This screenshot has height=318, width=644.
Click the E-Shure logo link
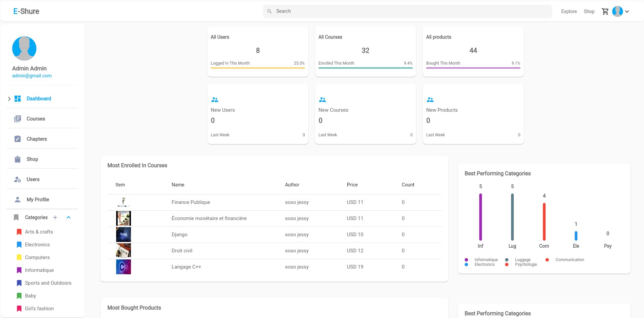(26, 11)
